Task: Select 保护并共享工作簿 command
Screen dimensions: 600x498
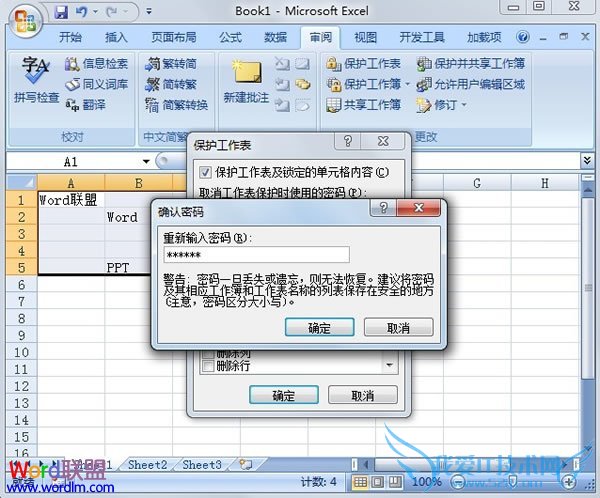Action: tap(471, 64)
